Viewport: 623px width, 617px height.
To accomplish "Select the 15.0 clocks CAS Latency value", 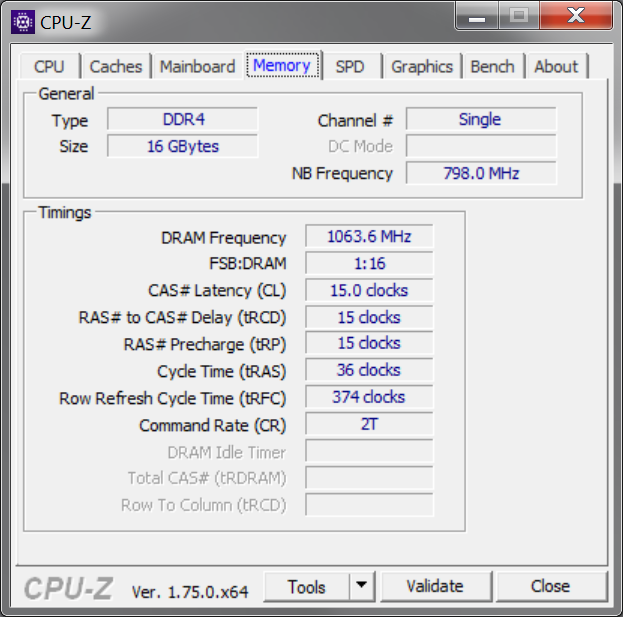I will 369,290.
